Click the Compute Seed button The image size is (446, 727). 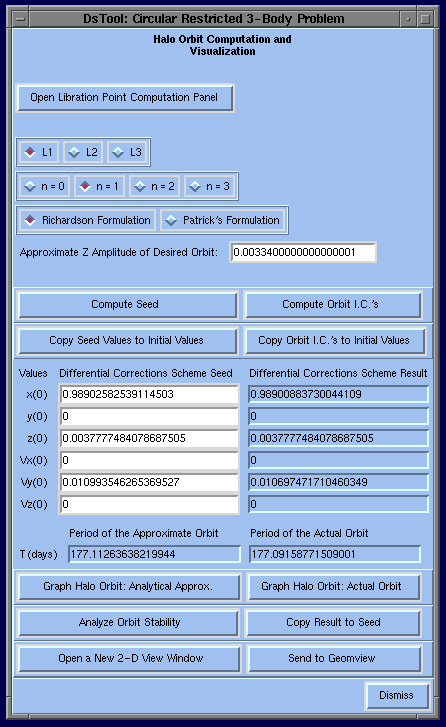[x=127, y=305]
